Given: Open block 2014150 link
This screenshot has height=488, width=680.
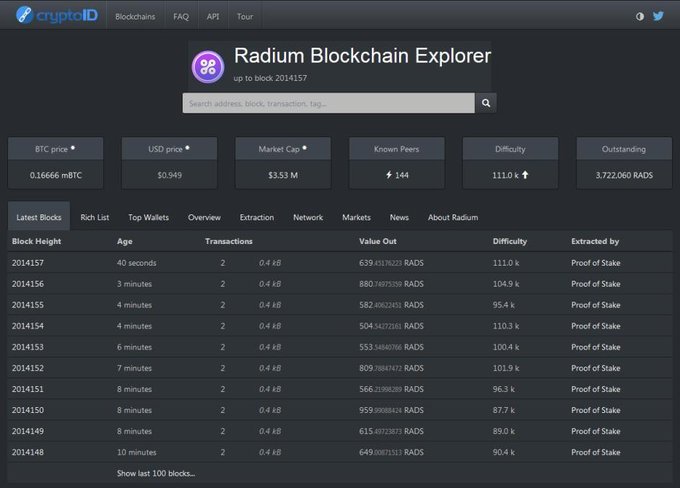Looking at the screenshot, I should click(x=28, y=410).
